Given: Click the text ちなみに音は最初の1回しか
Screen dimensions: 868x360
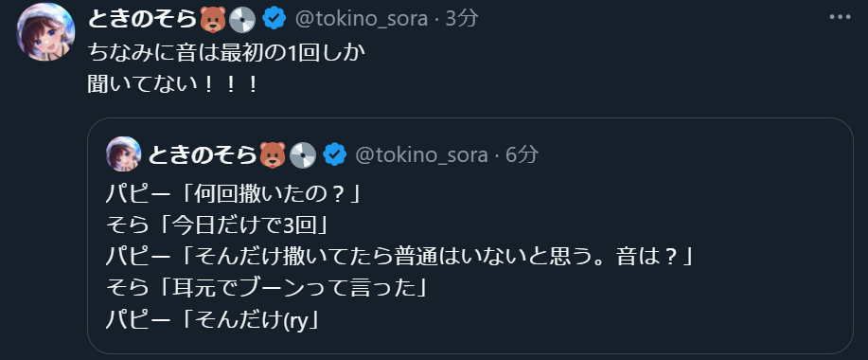Looking at the screenshot, I should [x=226, y=53].
